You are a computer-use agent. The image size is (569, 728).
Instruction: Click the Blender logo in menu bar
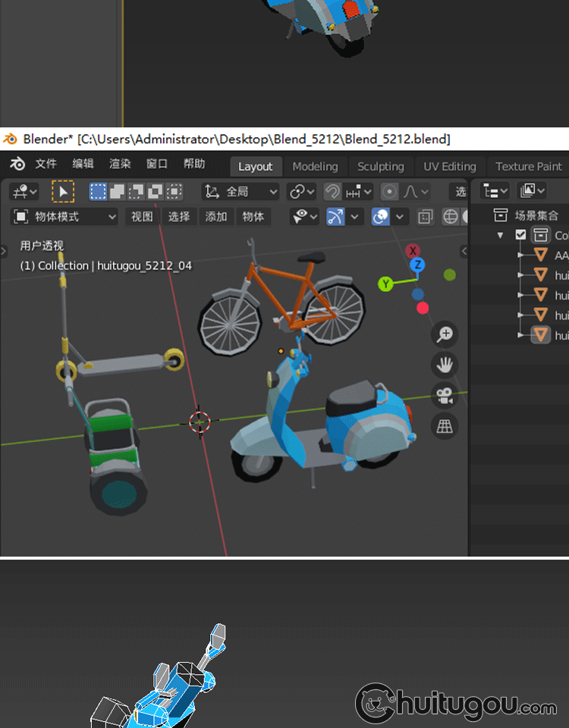pos(17,165)
